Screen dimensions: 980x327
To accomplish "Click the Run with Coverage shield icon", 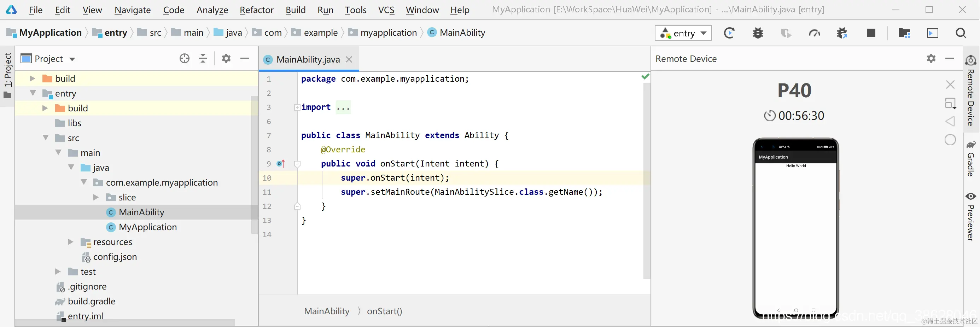I will [786, 34].
